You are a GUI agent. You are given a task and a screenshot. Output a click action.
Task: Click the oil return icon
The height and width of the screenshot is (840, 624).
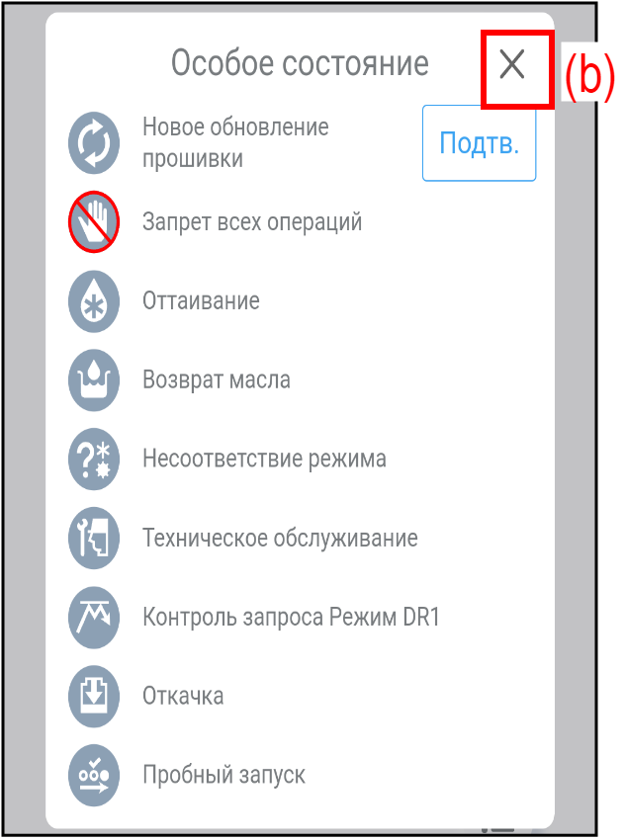coord(94,379)
